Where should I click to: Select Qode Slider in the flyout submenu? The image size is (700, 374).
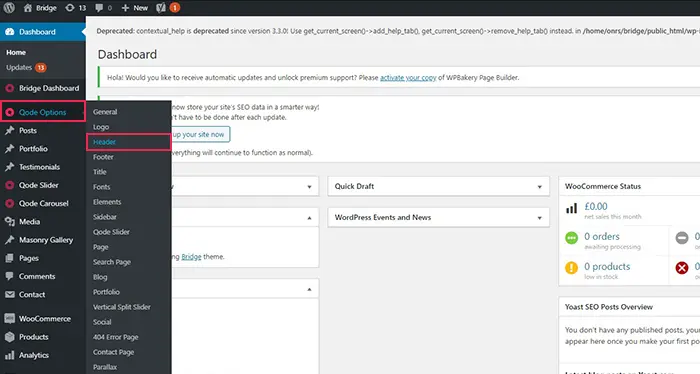tap(111, 232)
